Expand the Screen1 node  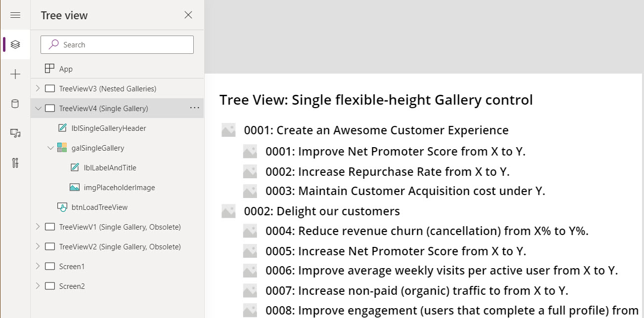point(38,266)
